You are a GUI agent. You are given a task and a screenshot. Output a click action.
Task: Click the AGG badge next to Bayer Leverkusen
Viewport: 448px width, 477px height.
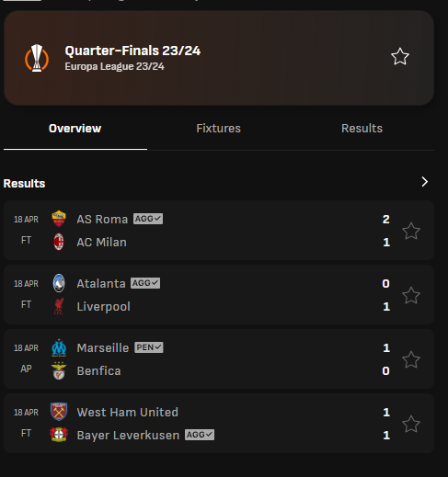[x=200, y=435]
